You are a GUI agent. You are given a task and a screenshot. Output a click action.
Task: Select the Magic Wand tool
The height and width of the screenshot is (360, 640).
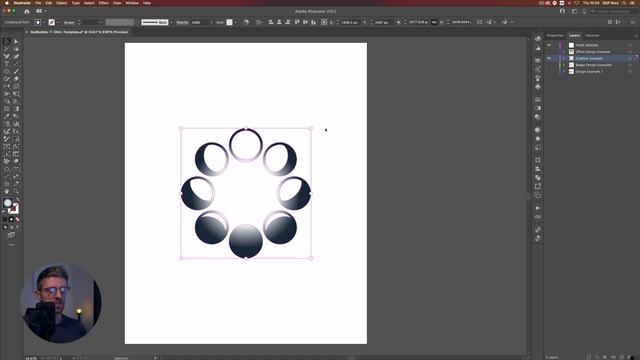(7, 49)
